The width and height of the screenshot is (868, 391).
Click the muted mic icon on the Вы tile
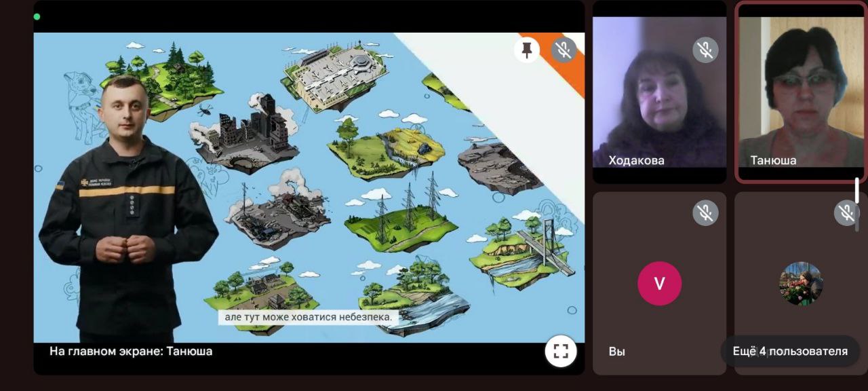tap(705, 213)
